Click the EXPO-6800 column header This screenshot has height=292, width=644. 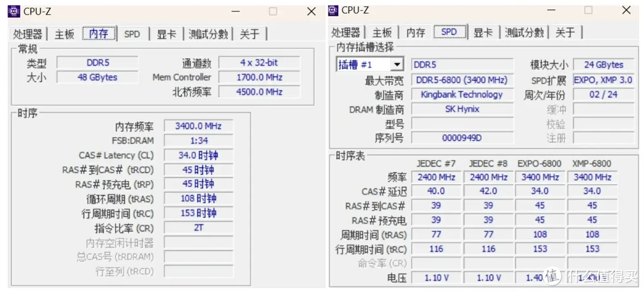(x=540, y=163)
